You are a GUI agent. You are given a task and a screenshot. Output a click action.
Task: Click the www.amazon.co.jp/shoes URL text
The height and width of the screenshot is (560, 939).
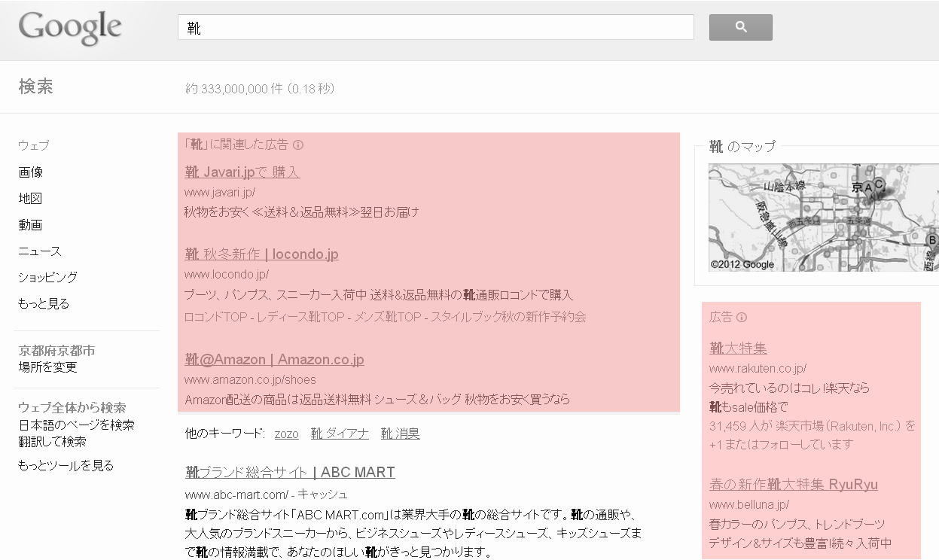coord(250,379)
